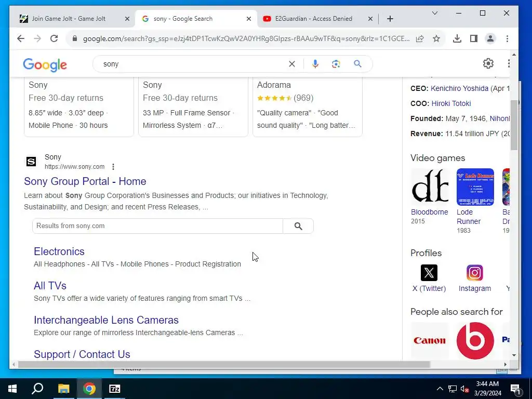Start voice search with the microphone
Image resolution: width=532 pixels, height=399 pixels.
click(315, 64)
